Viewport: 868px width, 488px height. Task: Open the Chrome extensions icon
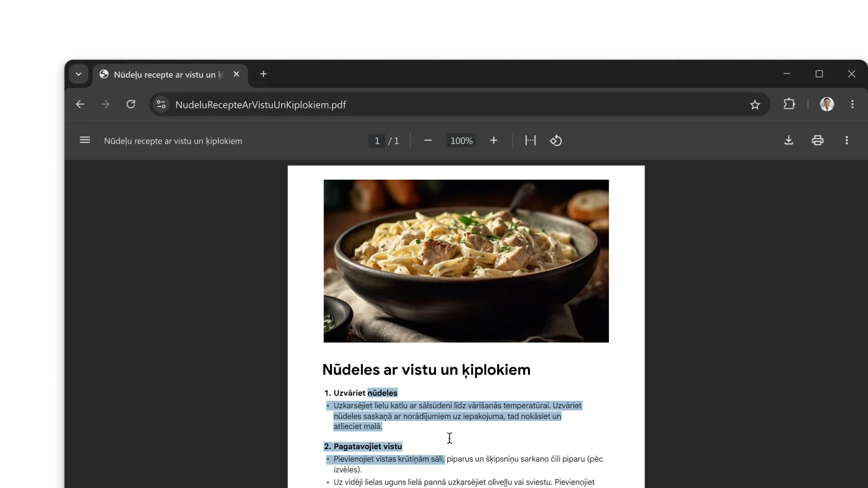point(789,104)
